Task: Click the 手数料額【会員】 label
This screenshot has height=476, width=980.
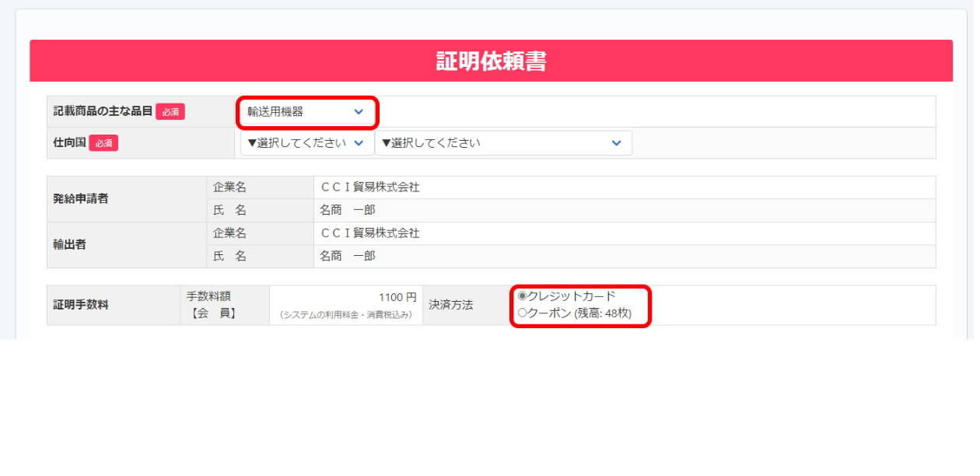Action: pos(210,305)
